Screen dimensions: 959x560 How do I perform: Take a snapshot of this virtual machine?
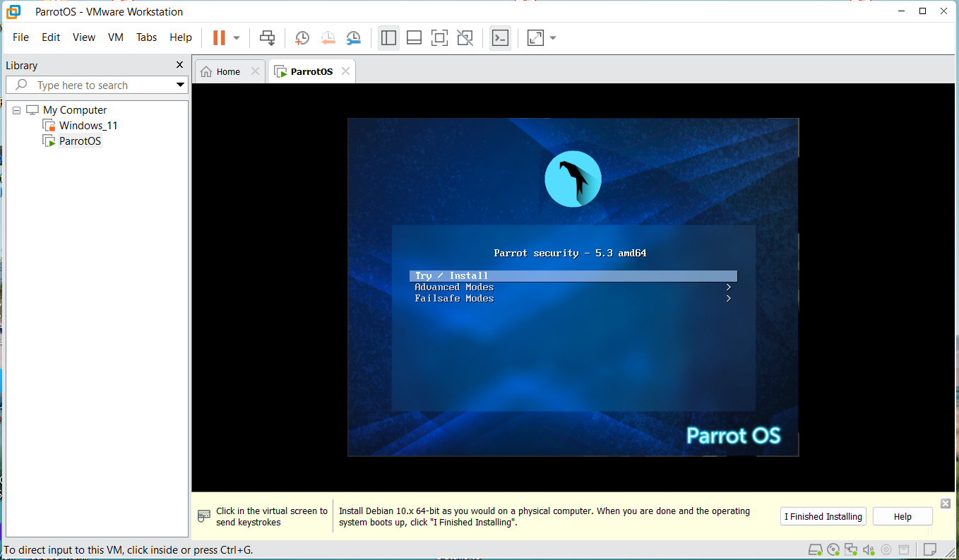(302, 38)
